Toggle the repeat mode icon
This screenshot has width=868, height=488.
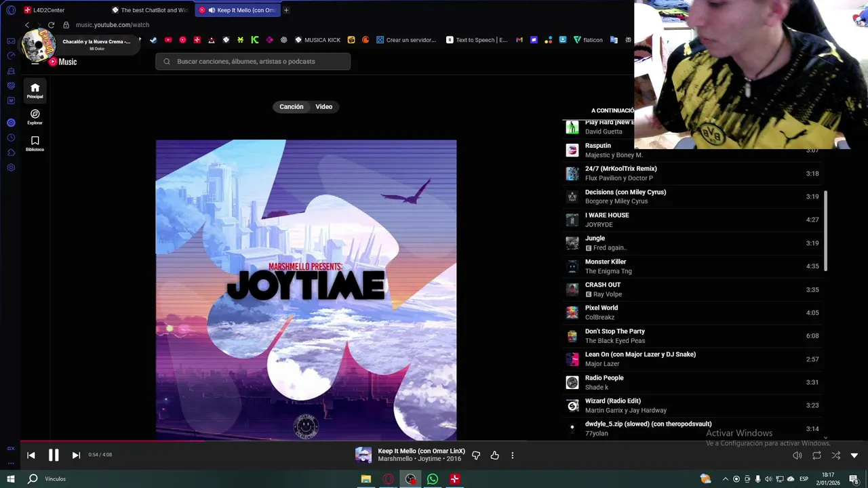816,455
